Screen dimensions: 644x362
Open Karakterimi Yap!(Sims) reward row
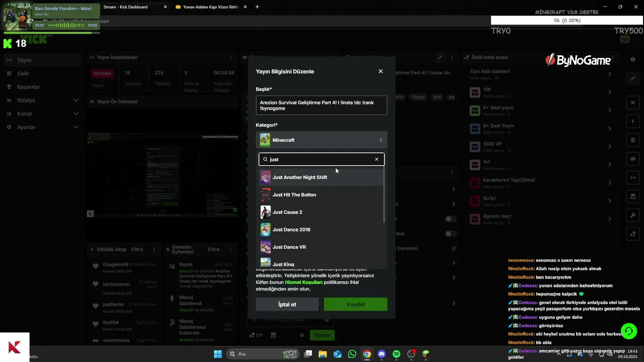click(541, 183)
